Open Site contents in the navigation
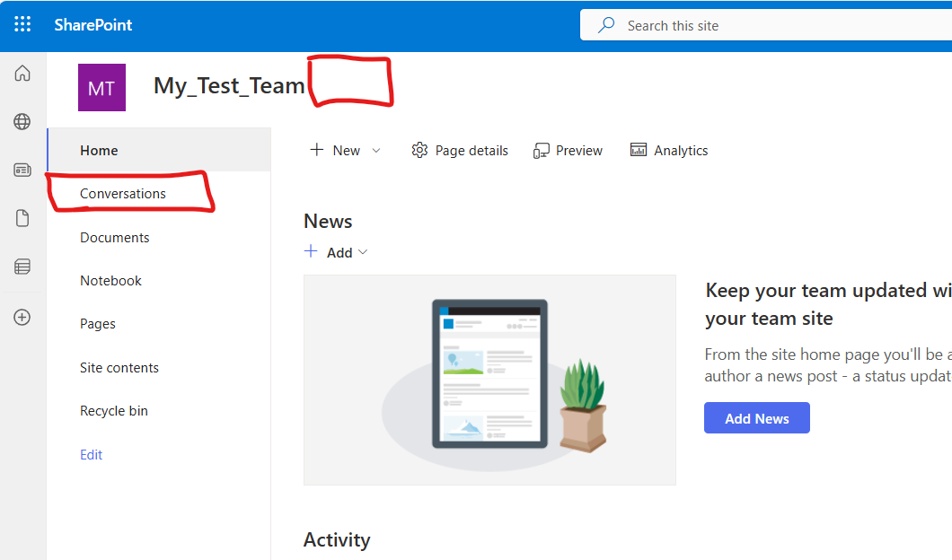This screenshot has height=560, width=952. (x=159, y=368)
